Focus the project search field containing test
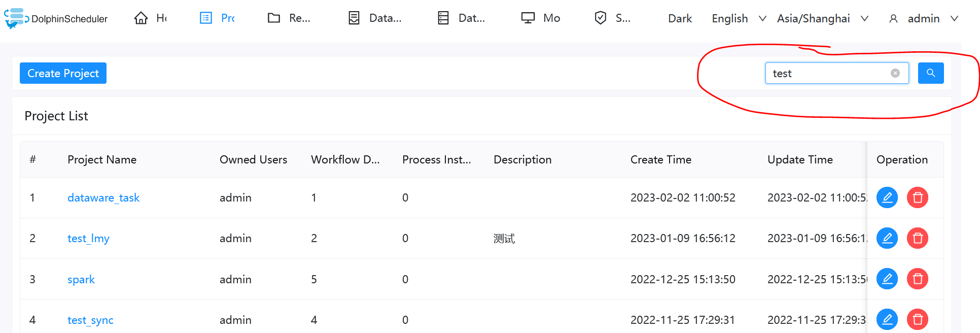Screen dimensions: 980x333 (x=830, y=73)
